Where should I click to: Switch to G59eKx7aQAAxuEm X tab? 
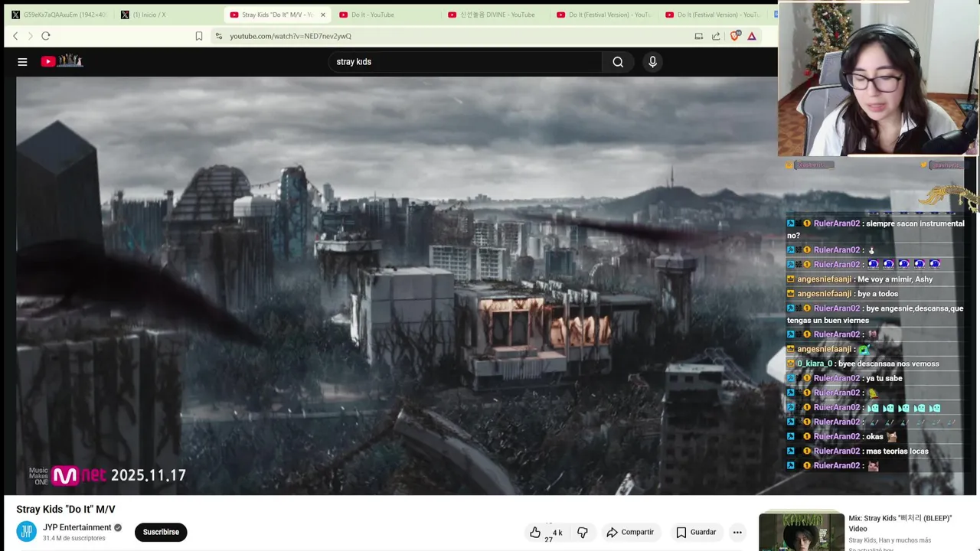(59, 15)
